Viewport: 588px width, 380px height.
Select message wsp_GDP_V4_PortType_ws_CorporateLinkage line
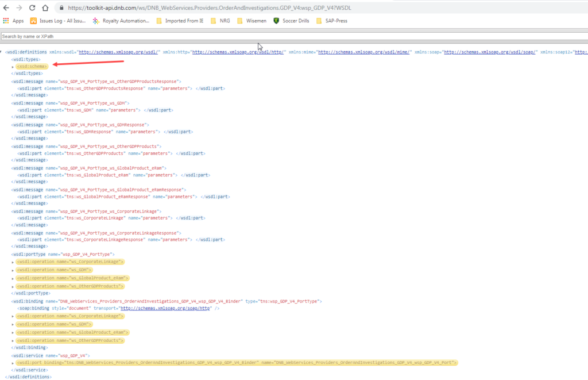(87, 212)
